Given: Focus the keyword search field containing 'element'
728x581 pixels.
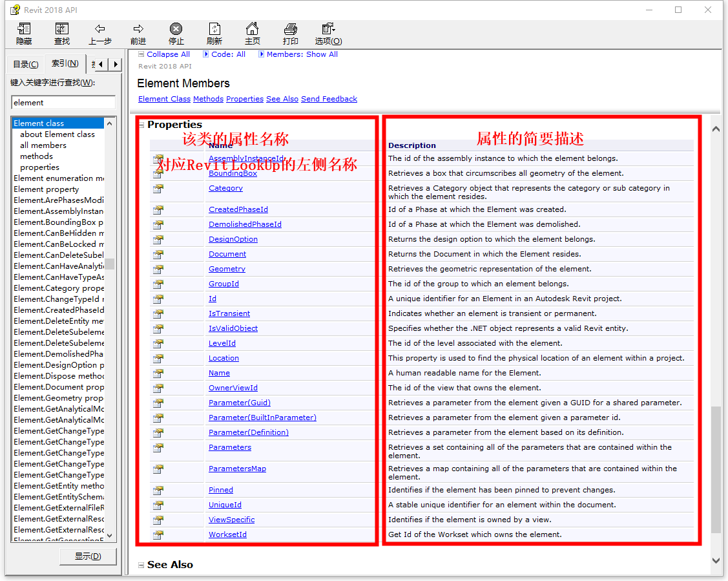Looking at the screenshot, I should 63,103.
